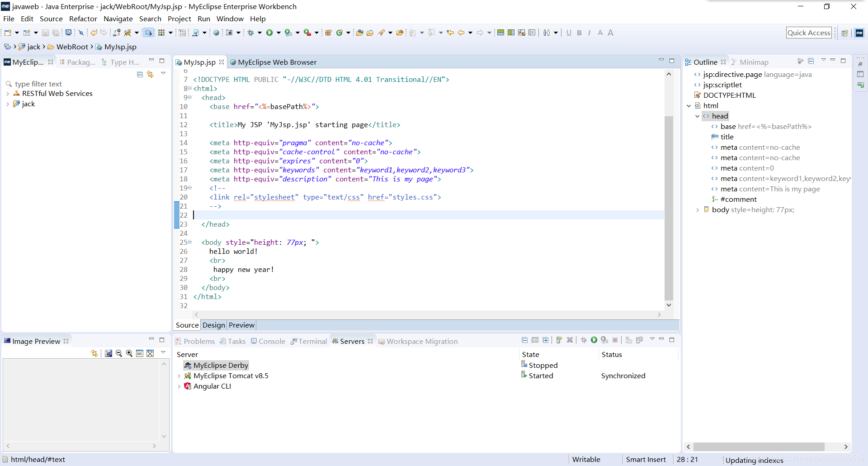Click the Bold B formatting icon
Screen dimensions: 868x466
click(579, 33)
